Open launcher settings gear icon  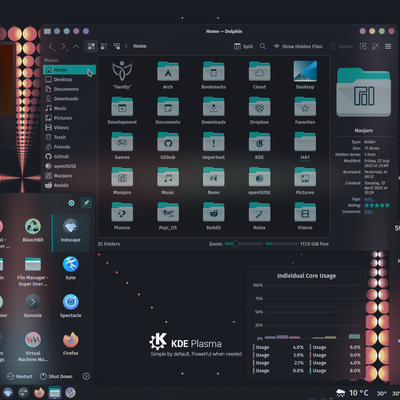click(x=71, y=203)
